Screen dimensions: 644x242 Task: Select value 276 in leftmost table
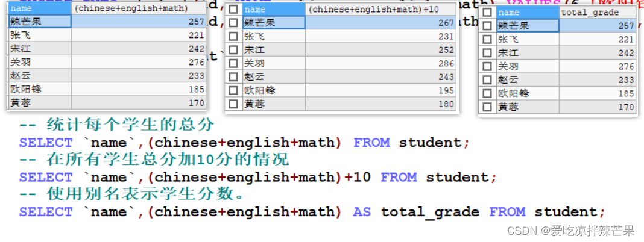tap(139, 63)
